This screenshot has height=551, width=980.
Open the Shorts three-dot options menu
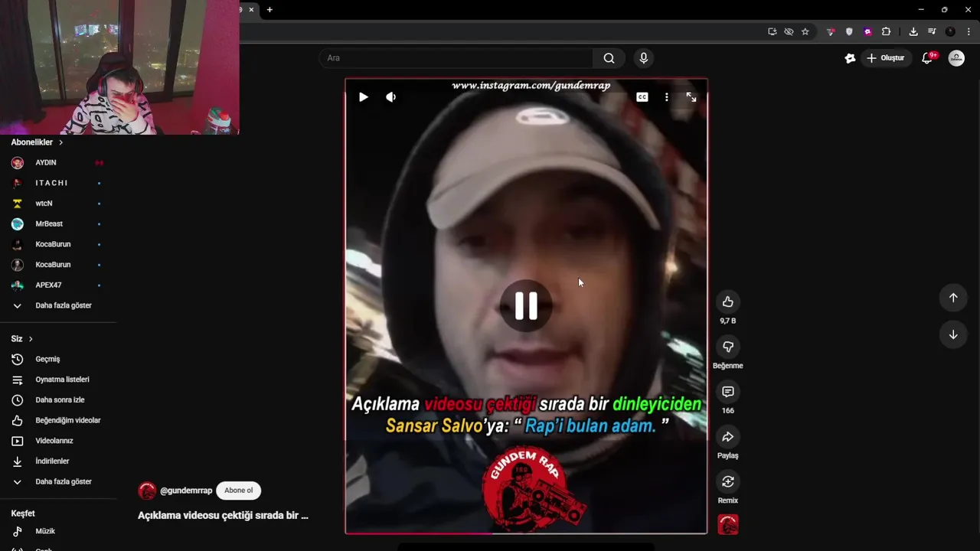tap(667, 97)
